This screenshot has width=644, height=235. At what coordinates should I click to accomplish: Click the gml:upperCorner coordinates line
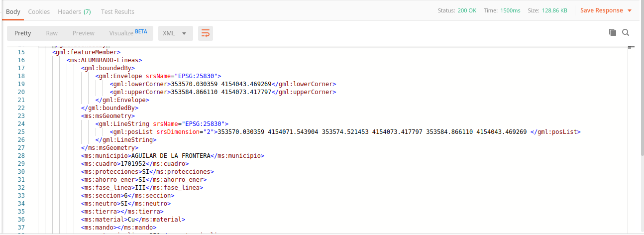coord(223,92)
